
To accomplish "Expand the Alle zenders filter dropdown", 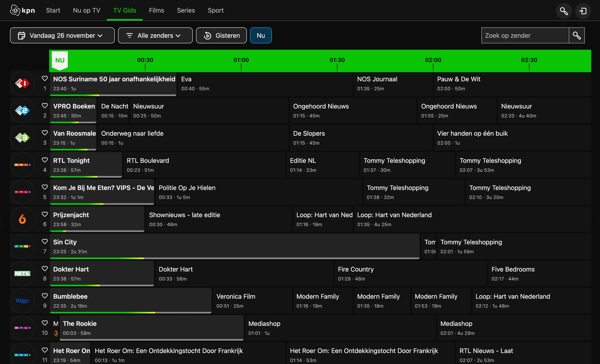I will tap(155, 36).
